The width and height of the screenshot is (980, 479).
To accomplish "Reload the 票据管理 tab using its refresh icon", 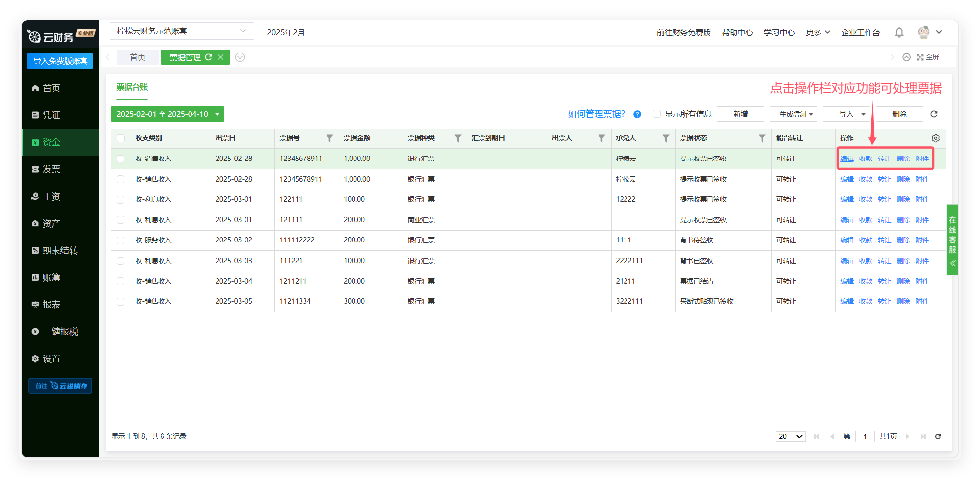I will pyautogui.click(x=209, y=57).
